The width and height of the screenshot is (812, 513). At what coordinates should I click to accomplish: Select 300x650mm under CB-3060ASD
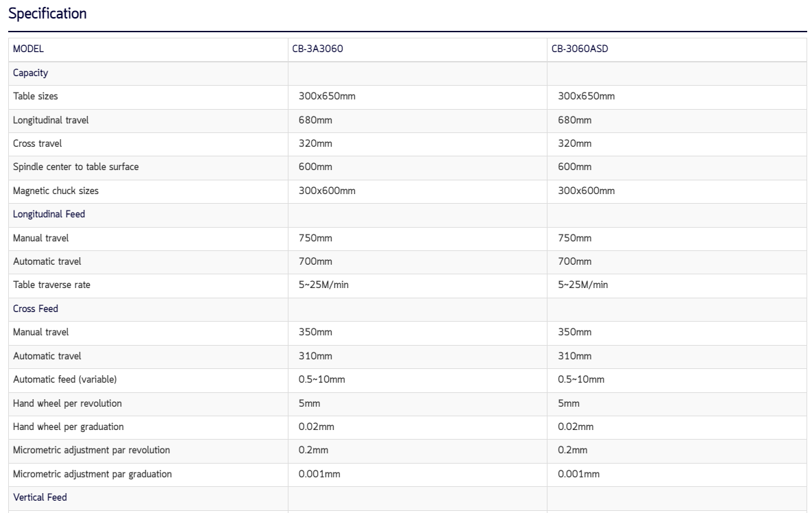point(586,97)
